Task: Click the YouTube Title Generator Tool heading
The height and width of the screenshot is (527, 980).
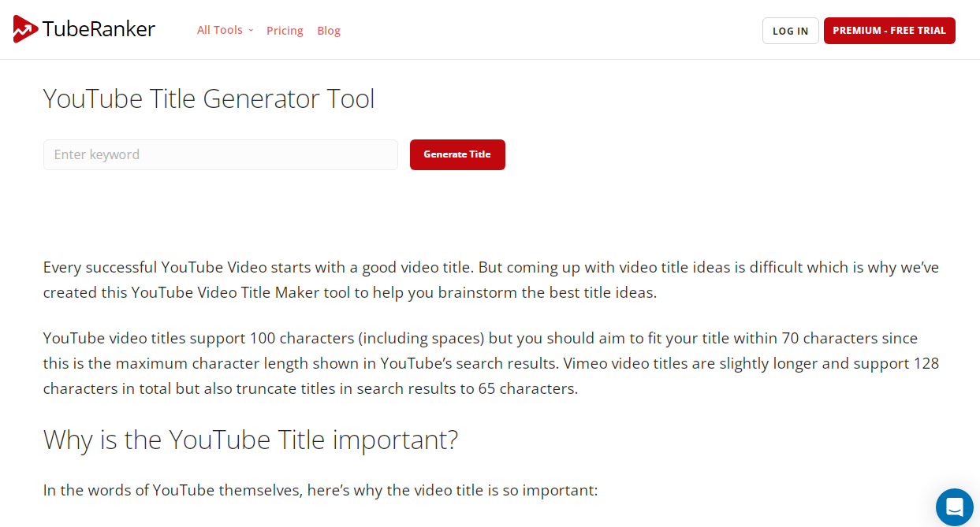Action: coord(209,98)
